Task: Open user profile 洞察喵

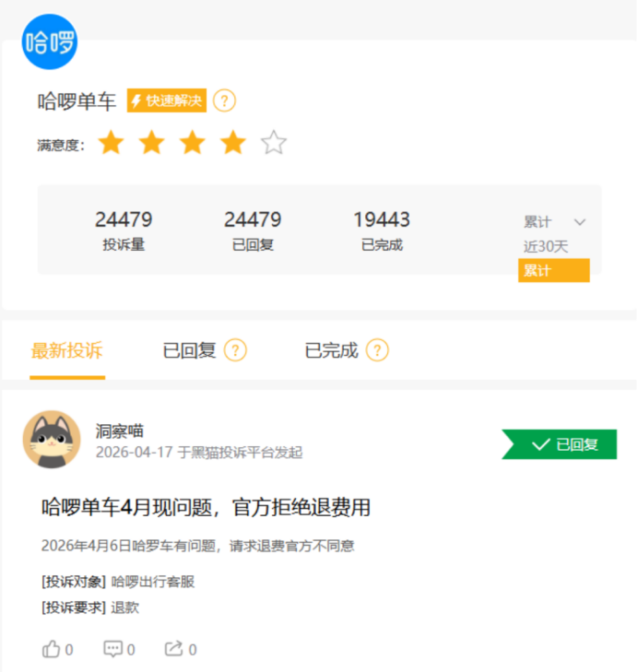Action: (119, 431)
